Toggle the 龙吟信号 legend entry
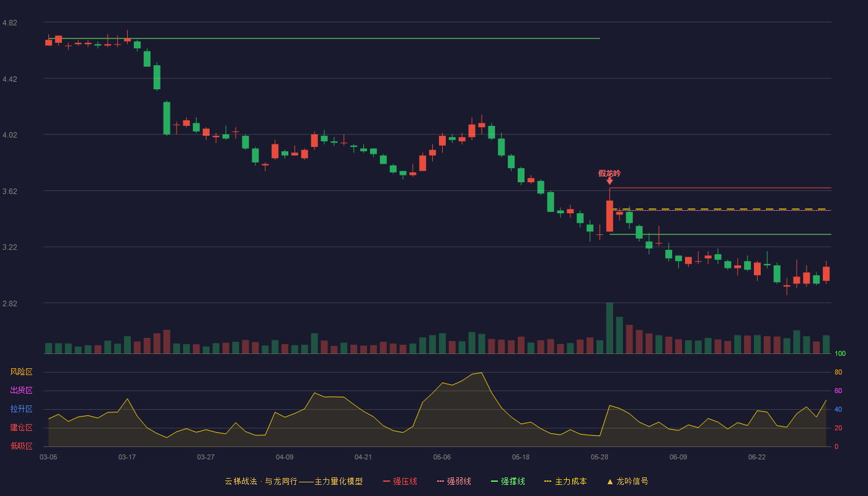Viewport: 868px width, 496px height. pyautogui.click(x=627, y=481)
